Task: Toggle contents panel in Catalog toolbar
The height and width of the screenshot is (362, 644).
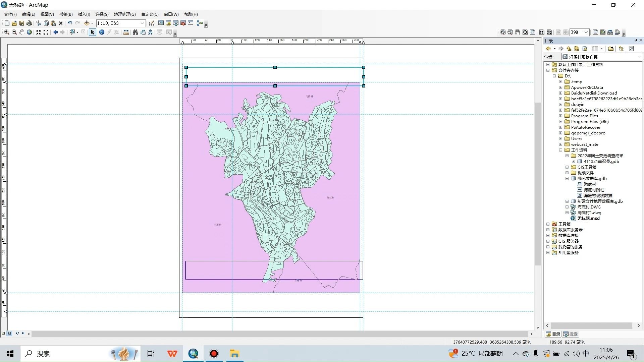Action: pyautogui.click(x=622, y=49)
